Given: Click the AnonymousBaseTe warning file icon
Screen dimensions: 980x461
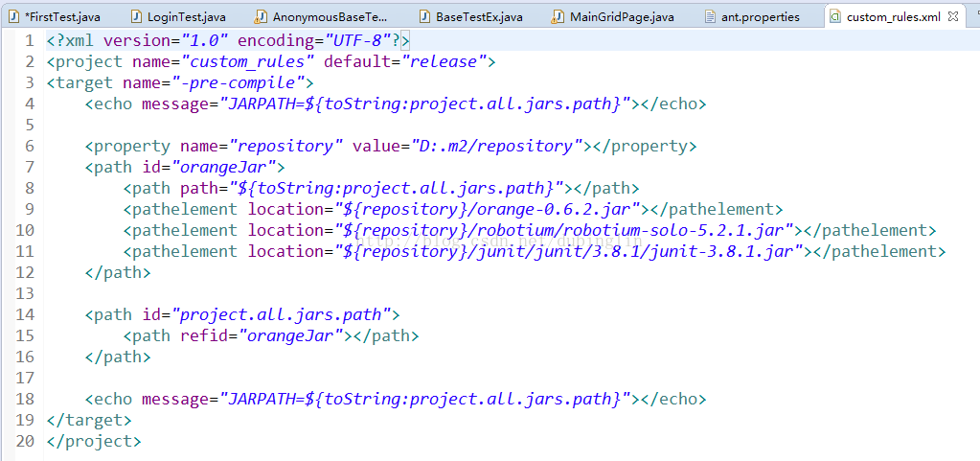Looking at the screenshot, I should point(262,17).
